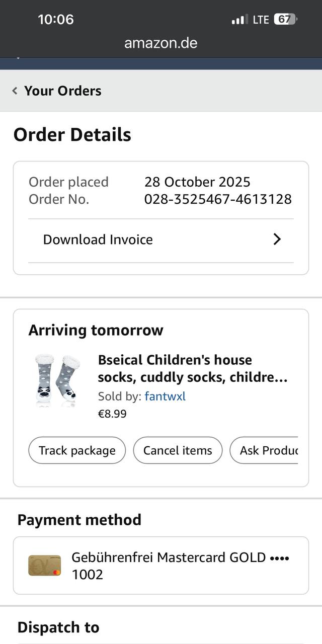Click the Mastercard GOLD card icon
The height and width of the screenshot is (644, 322).
coord(45,566)
